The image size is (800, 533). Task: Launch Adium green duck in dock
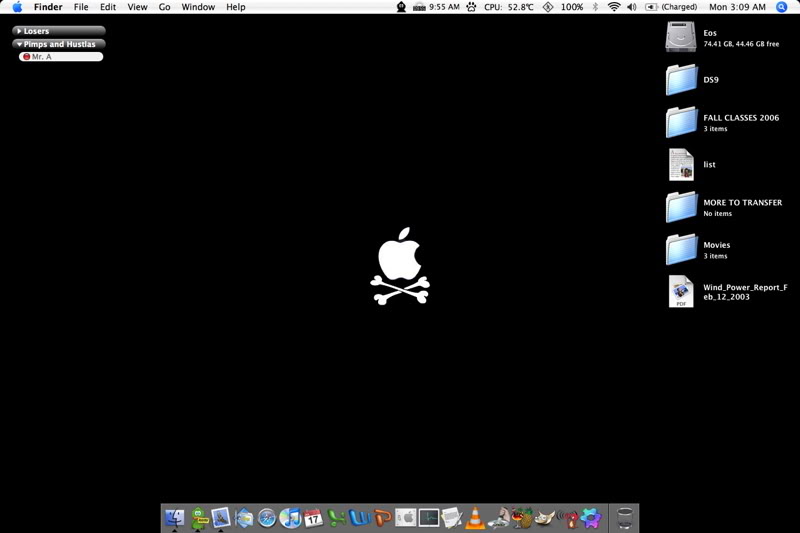[198, 518]
